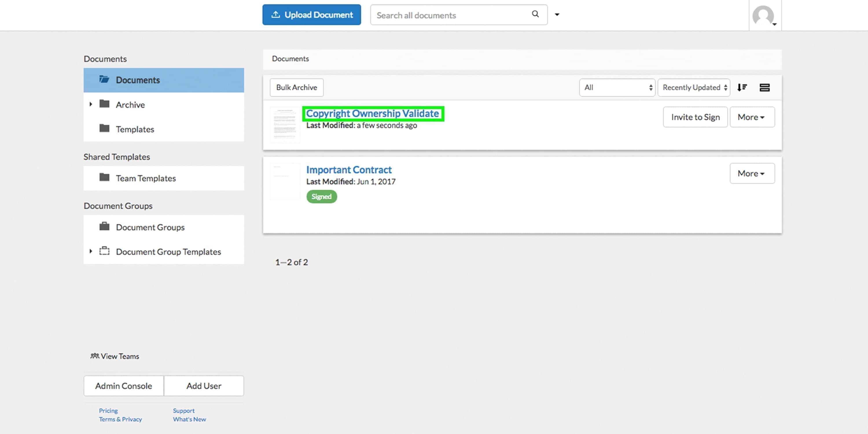The image size is (868, 434).
Task: Open the search options dropdown arrow
Action: 557,14
